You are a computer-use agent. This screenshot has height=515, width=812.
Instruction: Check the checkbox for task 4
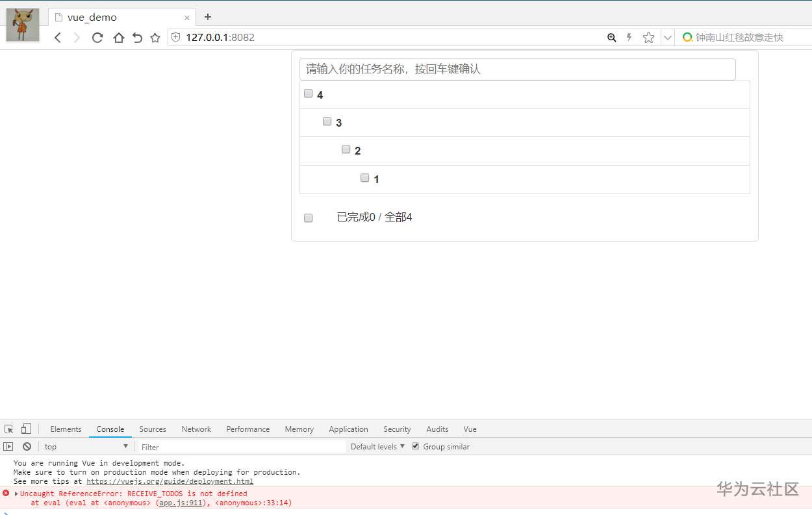tap(309, 94)
